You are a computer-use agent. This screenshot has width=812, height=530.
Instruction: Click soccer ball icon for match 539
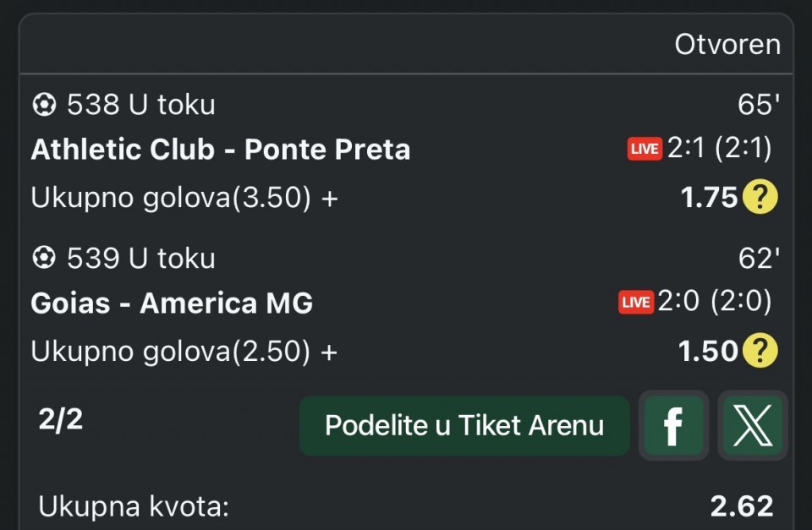tap(44, 258)
